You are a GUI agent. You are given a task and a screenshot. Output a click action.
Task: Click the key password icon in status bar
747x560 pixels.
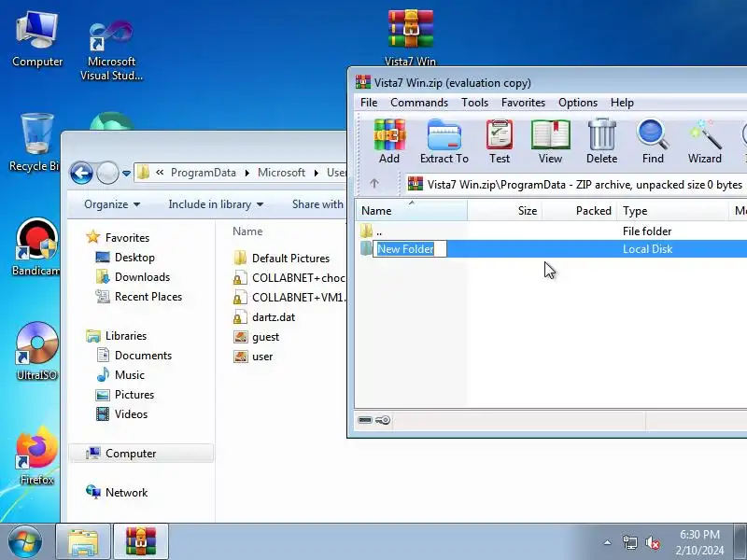383,420
